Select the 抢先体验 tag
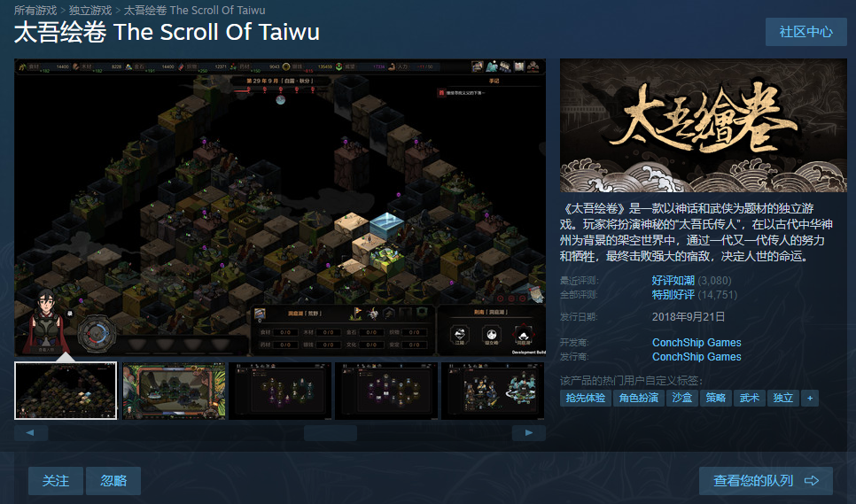The height and width of the screenshot is (504, 856). [585, 399]
